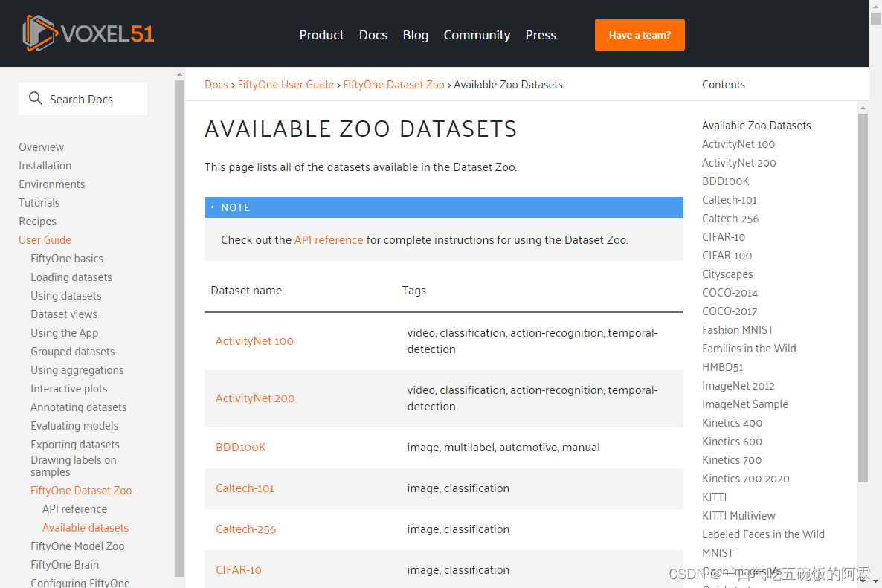This screenshot has height=588, width=882.
Task: Open Using the App in the sidebar
Action: (64, 332)
